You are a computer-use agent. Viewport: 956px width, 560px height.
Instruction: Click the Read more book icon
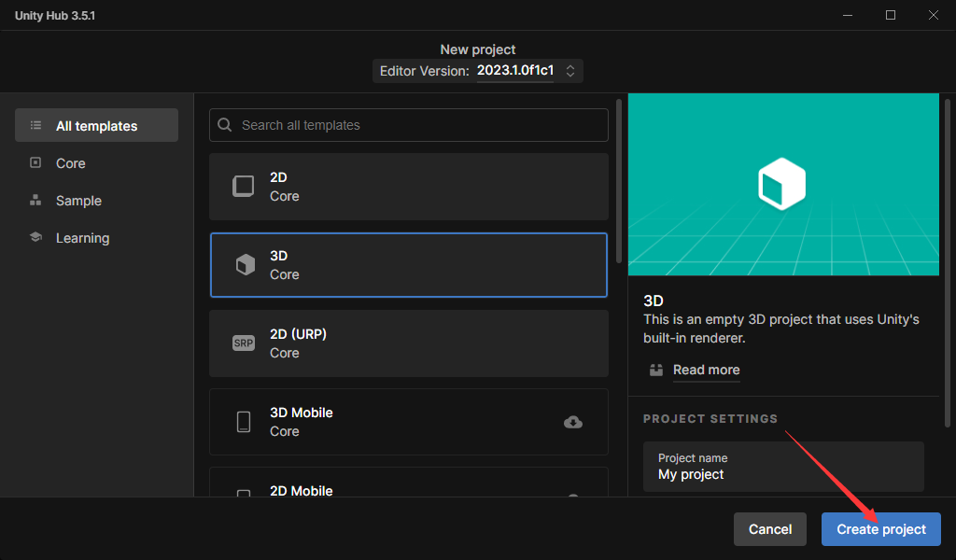656,370
